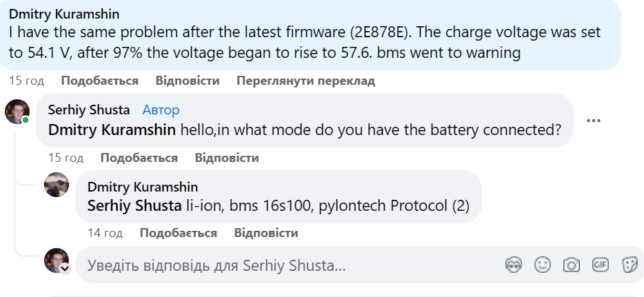Click the '14 год' timestamp

(x=105, y=233)
